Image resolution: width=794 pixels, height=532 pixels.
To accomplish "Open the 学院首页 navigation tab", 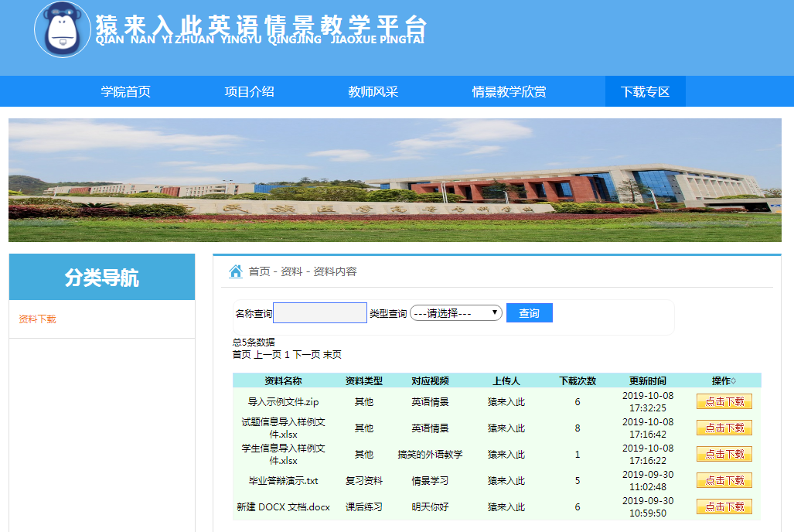I will [x=125, y=91].
